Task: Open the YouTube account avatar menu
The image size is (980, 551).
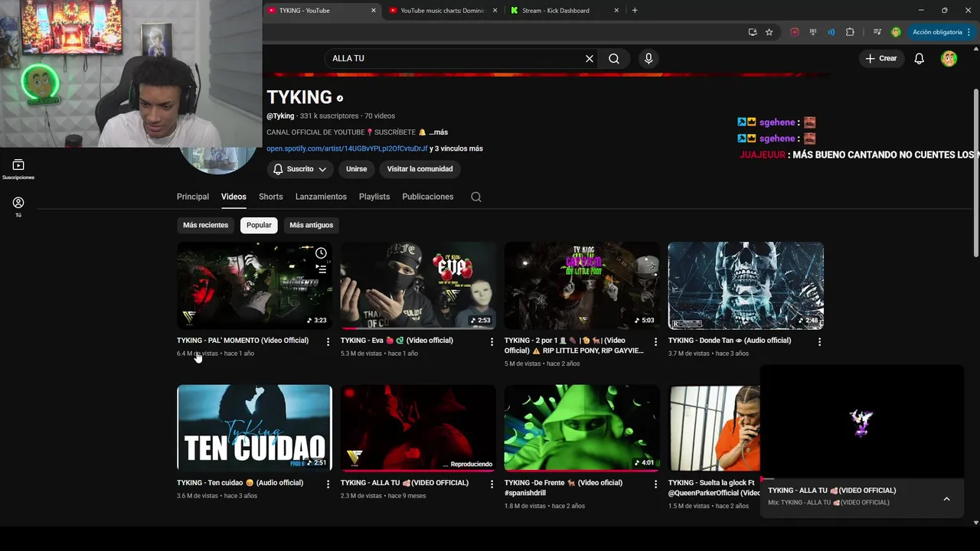Action: coord(949,58)
